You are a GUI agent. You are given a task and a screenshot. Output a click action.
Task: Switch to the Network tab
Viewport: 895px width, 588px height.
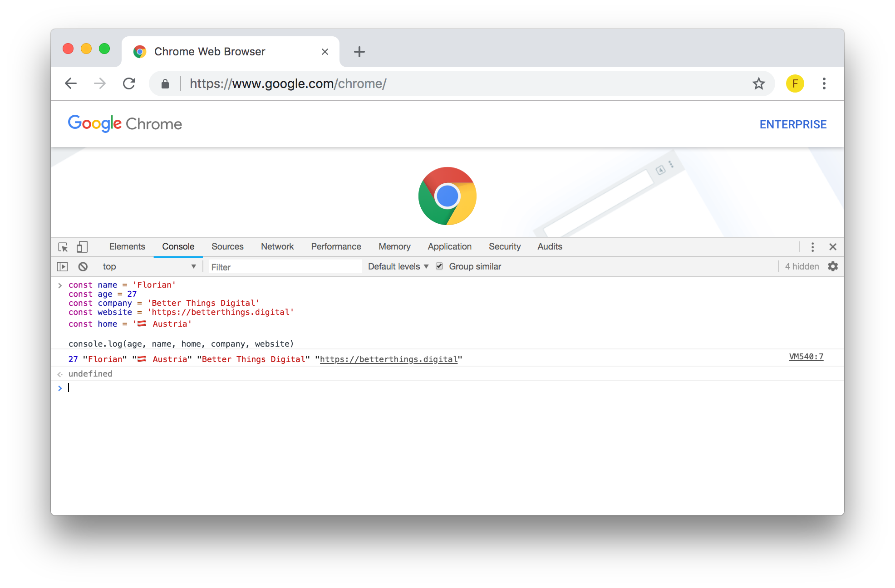(277, 247)
